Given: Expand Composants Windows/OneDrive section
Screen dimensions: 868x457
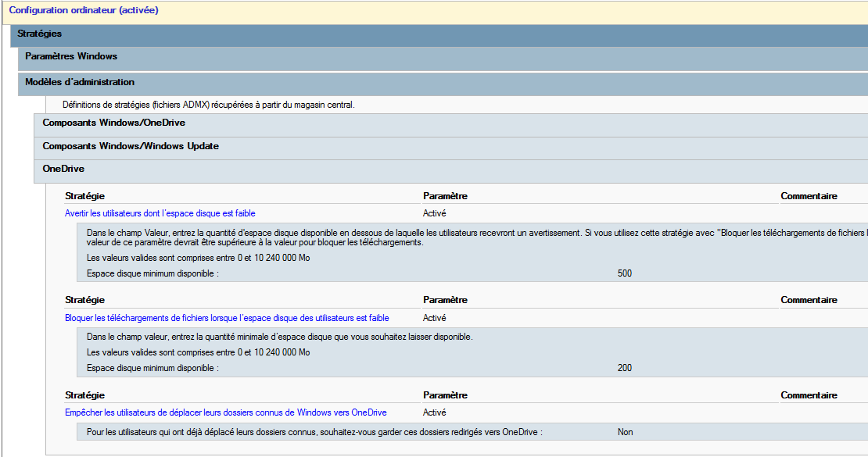Looking at the screenshot, I should (x=113, y=123).
